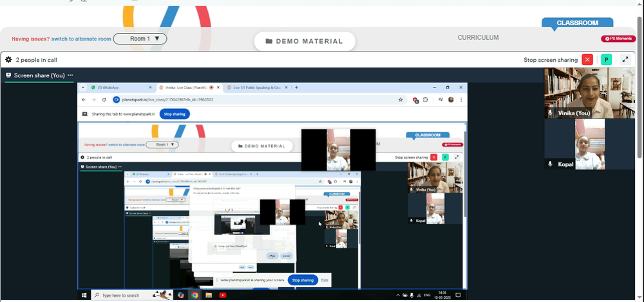Click the outermost 'switch to alternate room' link

[81, 39]
